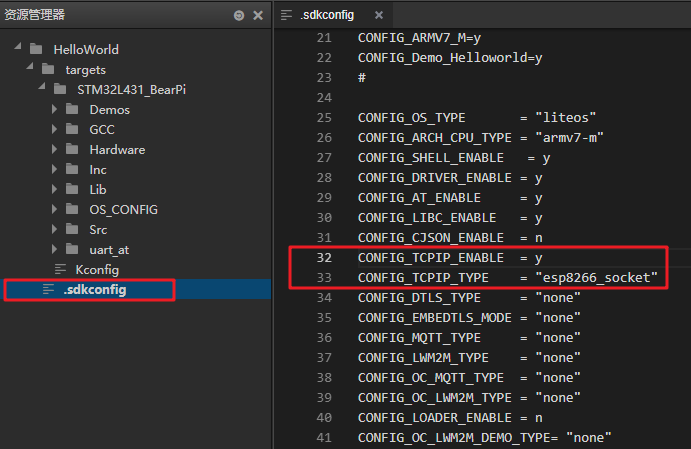Click the Hardware folder icon

(x=72, y=149)
